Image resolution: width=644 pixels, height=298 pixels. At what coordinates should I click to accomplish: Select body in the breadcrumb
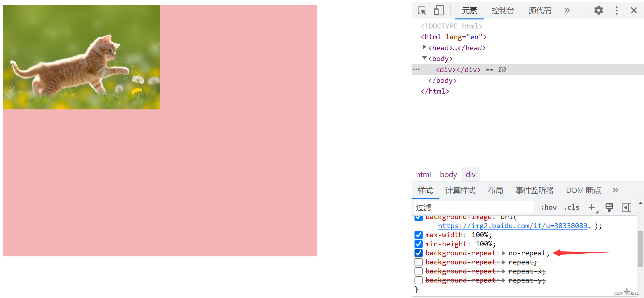tap(448, 175)
